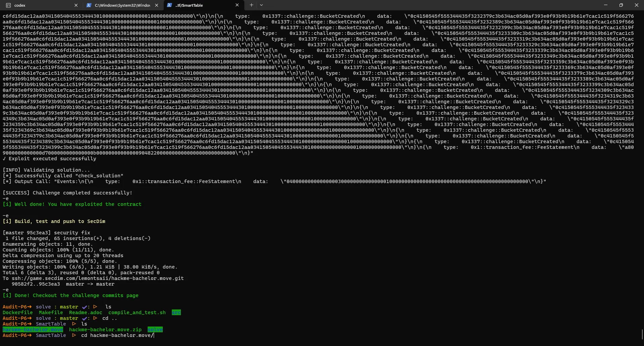This screenshot has height=346, width=644.
Task: Click the PowerShell icon on the System32 tab
Action: click(x=89, y=5)
